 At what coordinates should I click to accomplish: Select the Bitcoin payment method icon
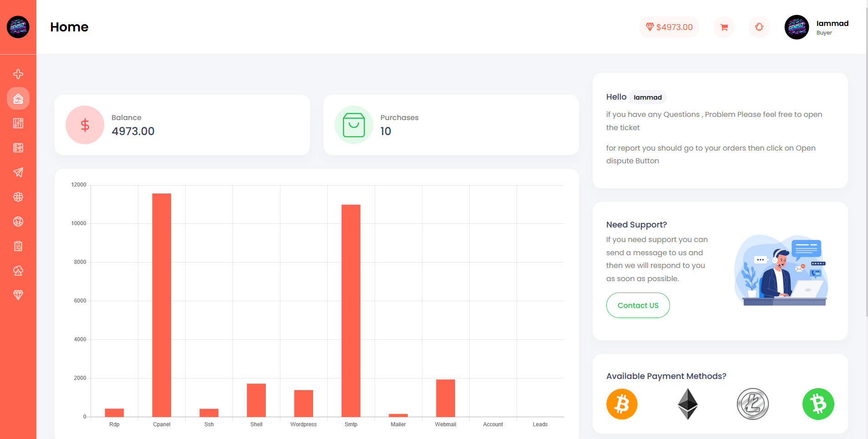tap(622, 404)
